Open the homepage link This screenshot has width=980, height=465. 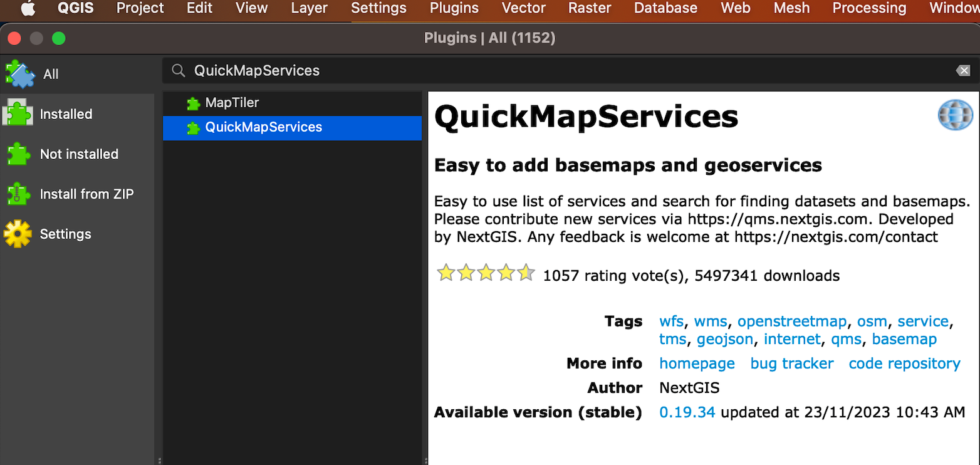pos(697,363)
